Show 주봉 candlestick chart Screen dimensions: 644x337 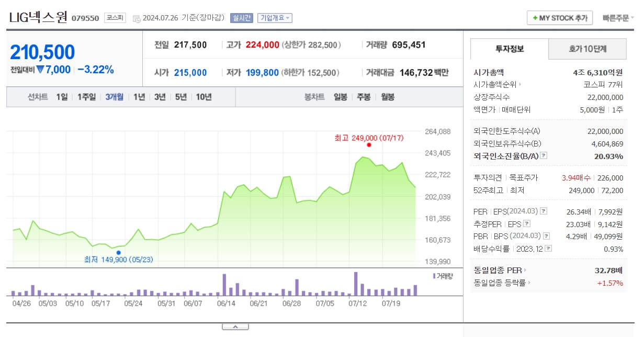pos(364,97)
